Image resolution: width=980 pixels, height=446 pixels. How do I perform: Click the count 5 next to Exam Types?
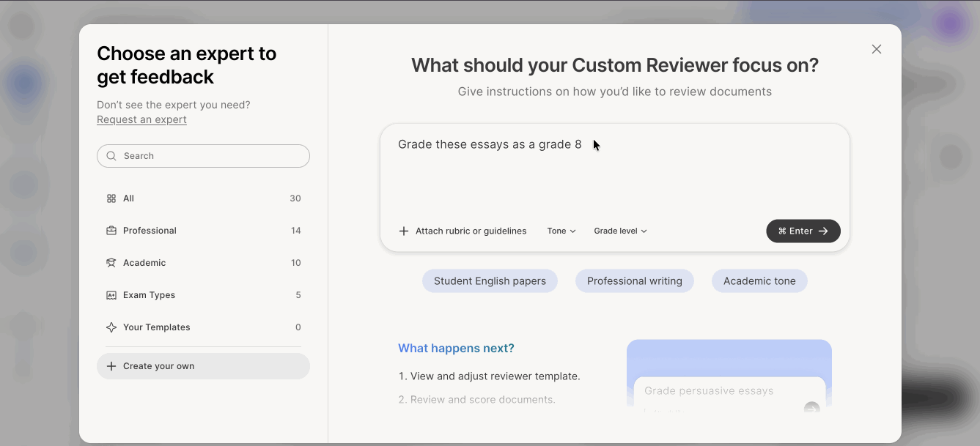pos(298,295)
